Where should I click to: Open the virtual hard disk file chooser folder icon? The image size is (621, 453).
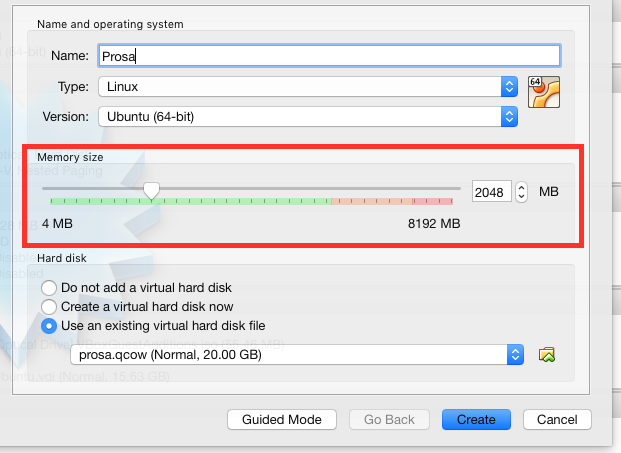[547, 354]
